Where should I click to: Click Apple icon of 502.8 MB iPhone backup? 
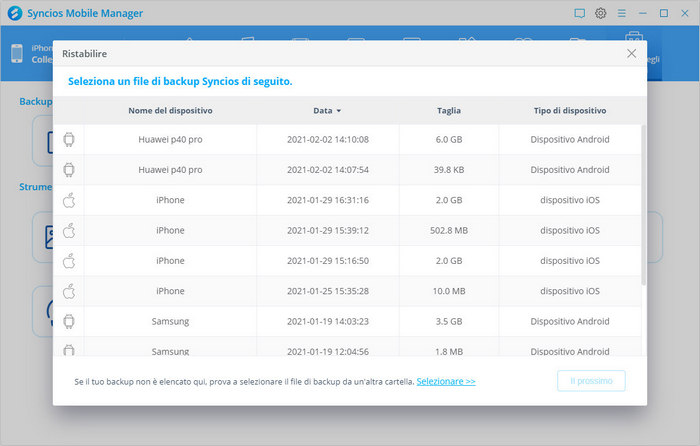(x=69, y=230)
